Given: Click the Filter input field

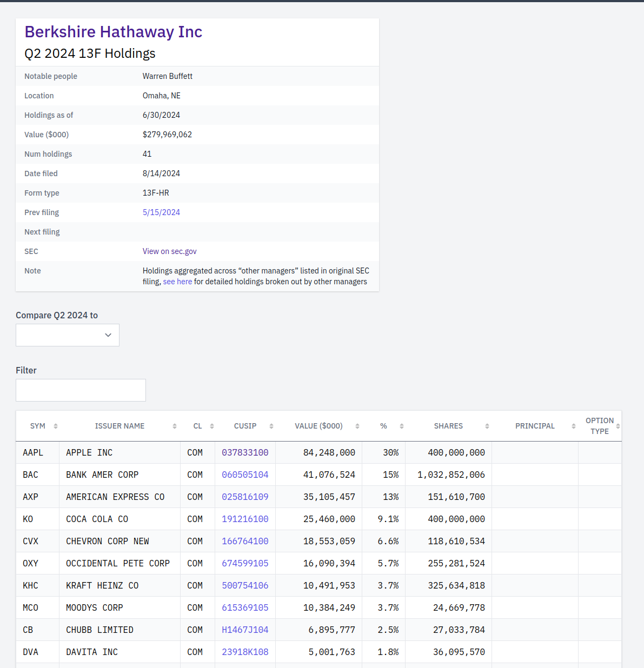Looking at the screenshot, I should [81, 390].
